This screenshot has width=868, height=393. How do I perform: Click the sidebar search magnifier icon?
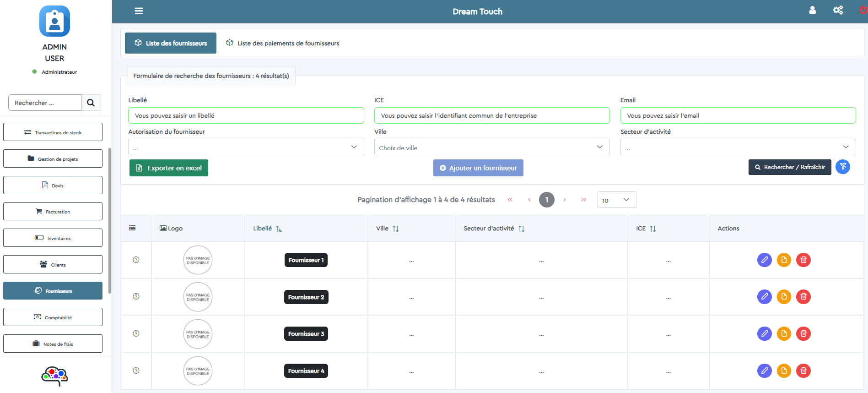[x=91, y=103]
